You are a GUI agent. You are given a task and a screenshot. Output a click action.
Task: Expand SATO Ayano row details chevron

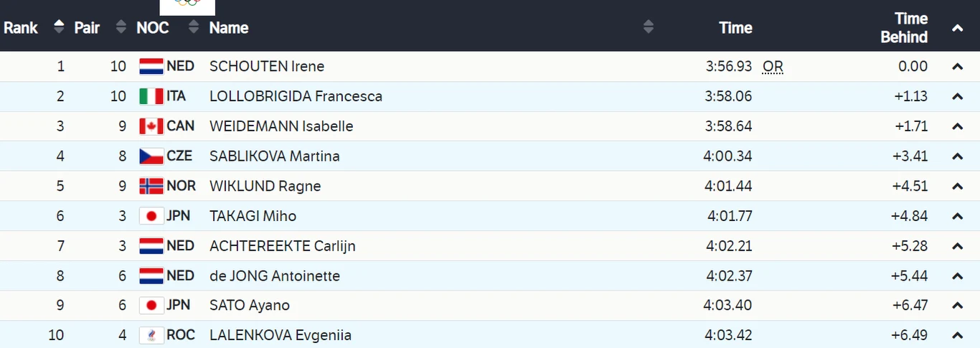pyautogui.click(x=957, y=306)
